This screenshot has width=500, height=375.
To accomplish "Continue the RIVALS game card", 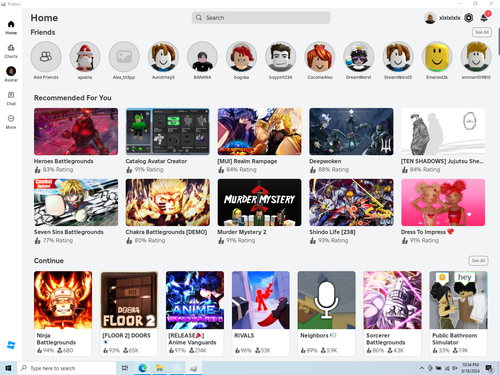I will pyautogui.click(x=261, y=313).
